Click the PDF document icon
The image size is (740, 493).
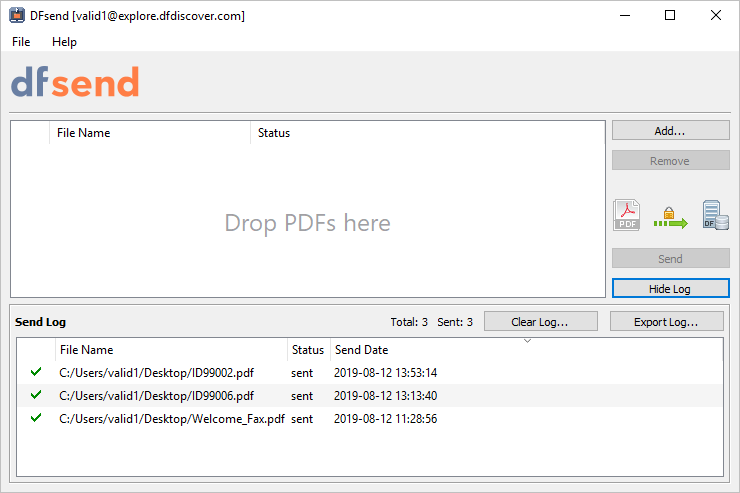626,215
